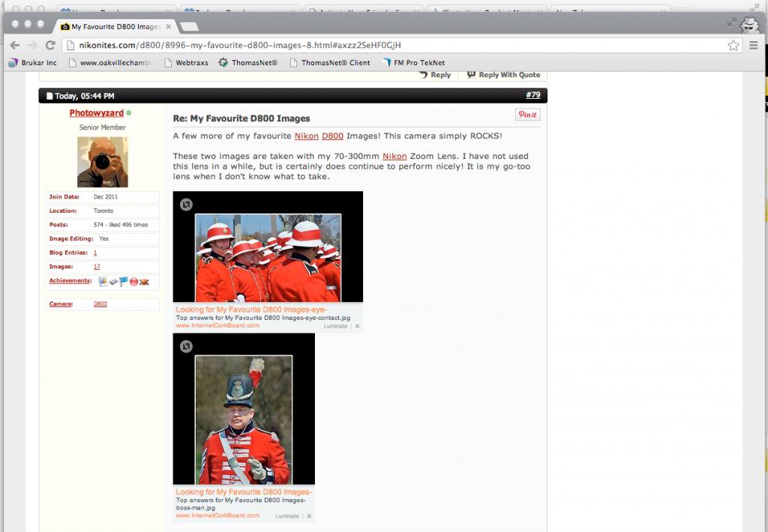Click the Luminate icon on the soldier portrait

pos(186,346)
